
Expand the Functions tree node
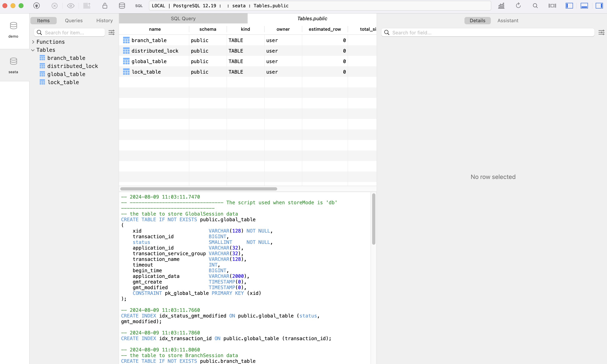click(x=33, y=42)
